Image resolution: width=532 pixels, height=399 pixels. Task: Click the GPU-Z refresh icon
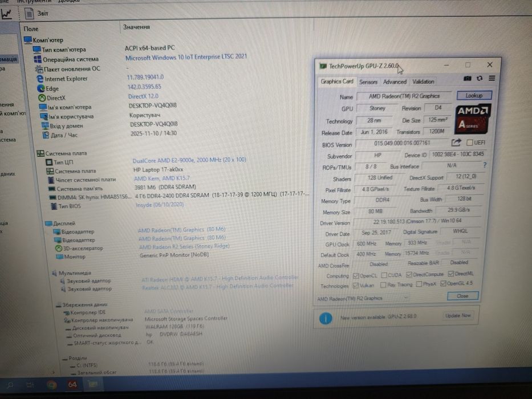[480, 79]
